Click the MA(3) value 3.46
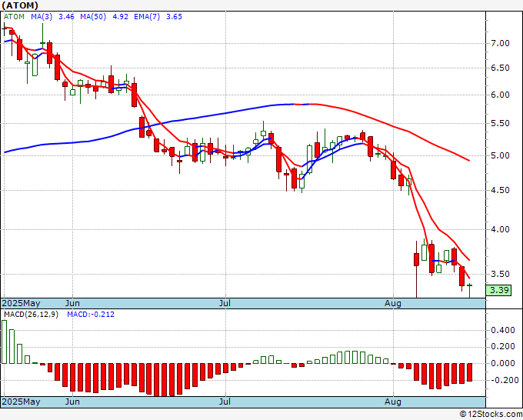The image size is (523, 420). (x=66, y=17)
